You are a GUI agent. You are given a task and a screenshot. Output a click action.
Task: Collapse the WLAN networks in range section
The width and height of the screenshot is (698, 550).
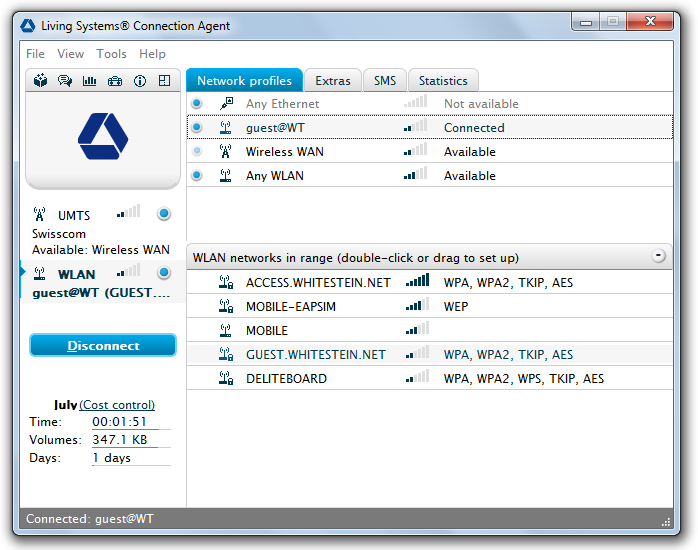pyautogui.click(x=658, y=256)
